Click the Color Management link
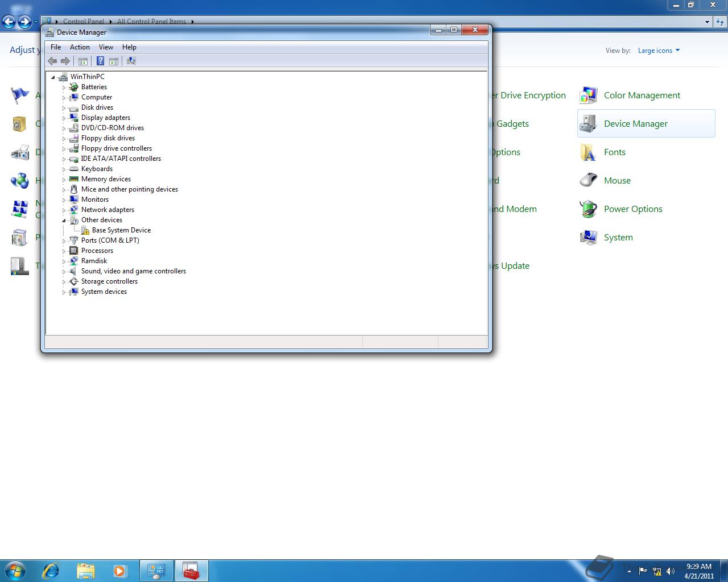Image resolution: width=728 pixels, height=582 pixels. pyautogui.click(x=642, y=95)
